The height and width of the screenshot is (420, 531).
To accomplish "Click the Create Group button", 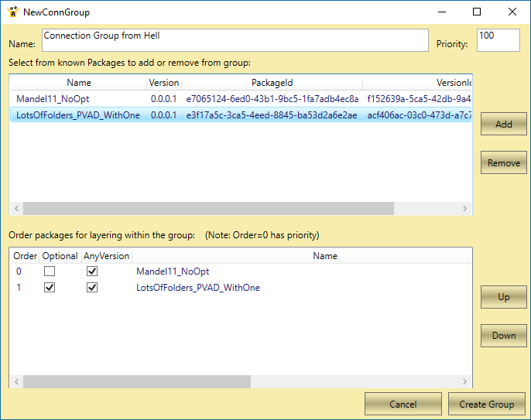I will tap(487, 404).
